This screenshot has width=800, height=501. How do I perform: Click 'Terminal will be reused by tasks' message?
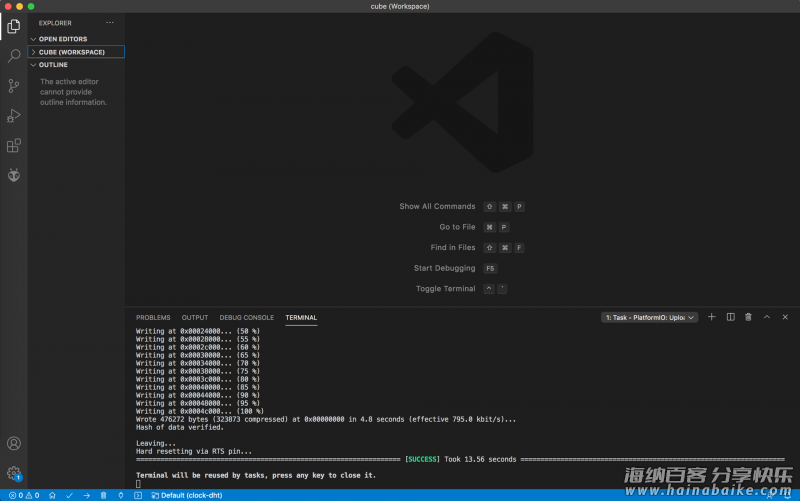[256, 475]
